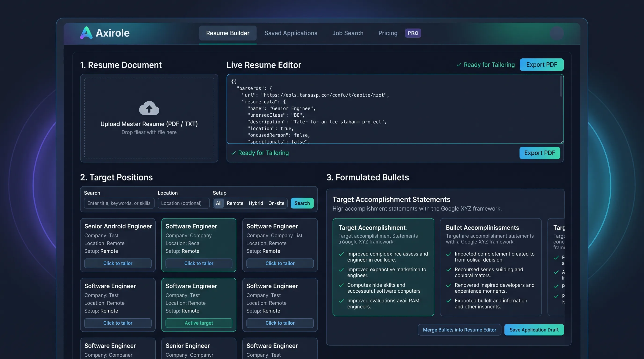
Task: Go to the Job Search tab
Action: [348, 33]
